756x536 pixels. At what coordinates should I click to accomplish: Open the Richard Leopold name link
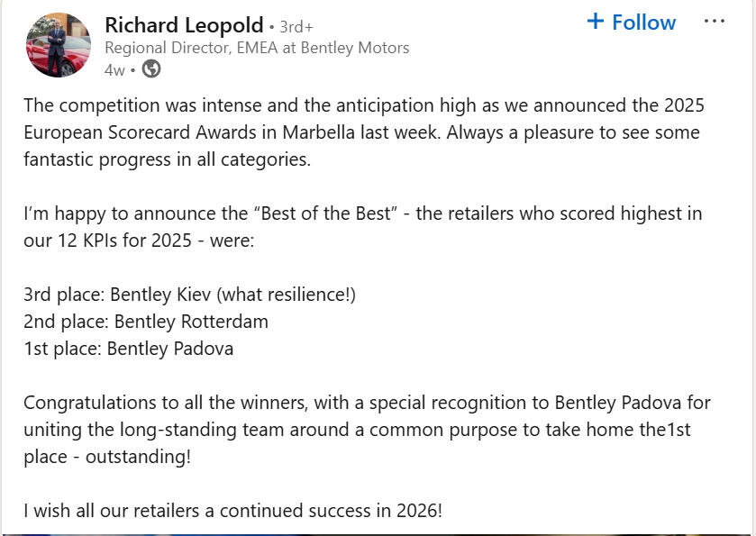click(184, 25)
